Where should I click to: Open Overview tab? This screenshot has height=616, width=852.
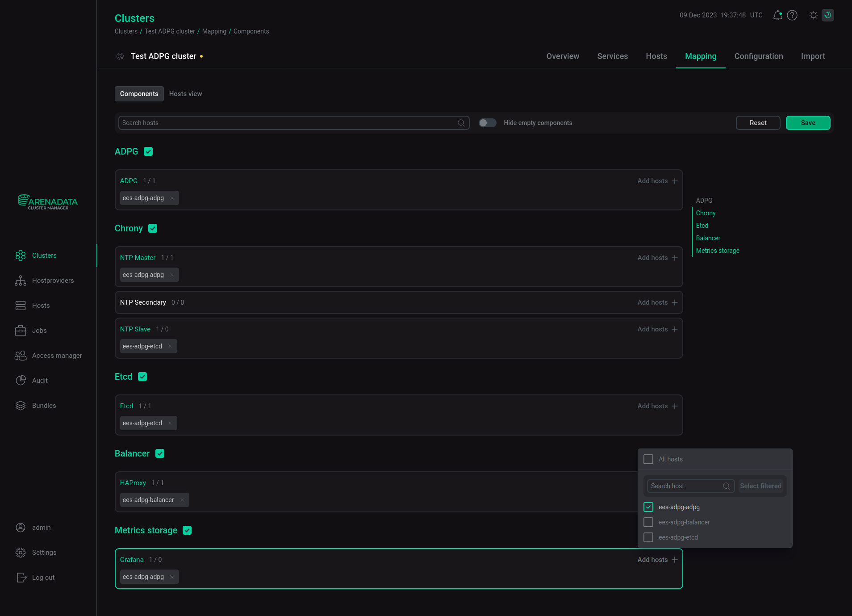tap(563, 56)
